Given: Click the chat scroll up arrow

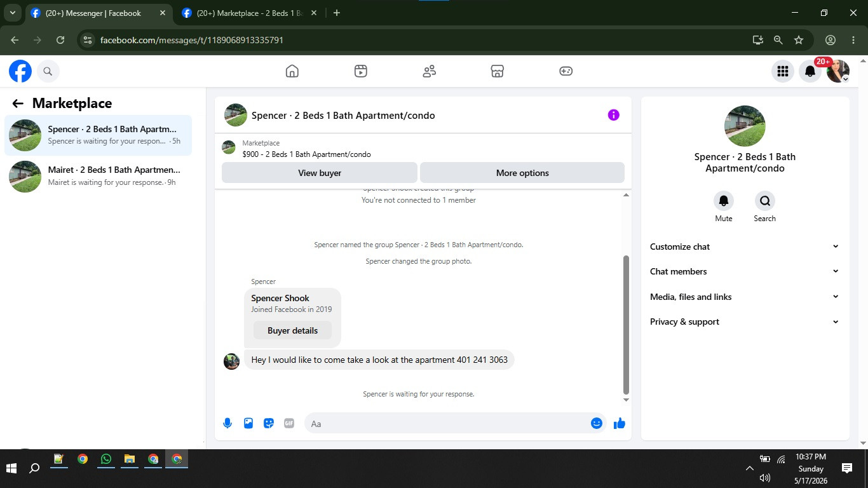Looking at the screenshot, I should pyautogui.click(x=626, y=195).
